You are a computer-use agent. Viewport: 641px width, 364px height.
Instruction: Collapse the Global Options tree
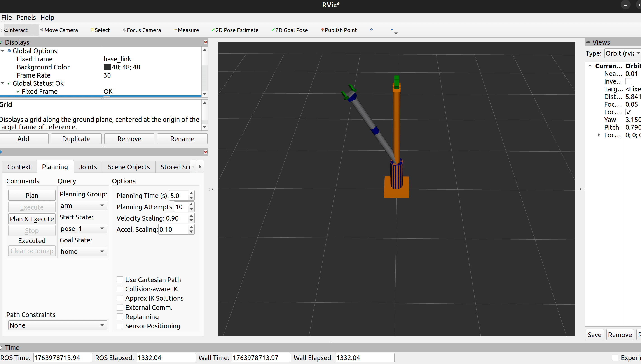point(3,51)
